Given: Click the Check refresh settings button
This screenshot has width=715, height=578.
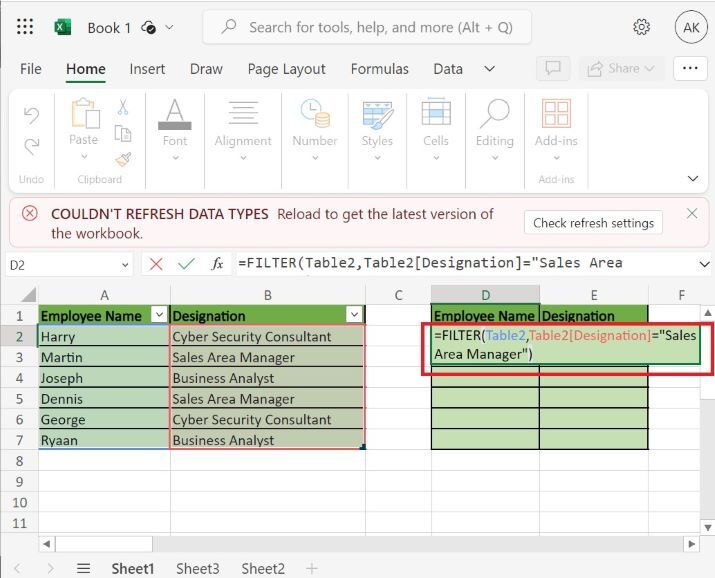Looking at the screenshot, I should coord(593,223).
